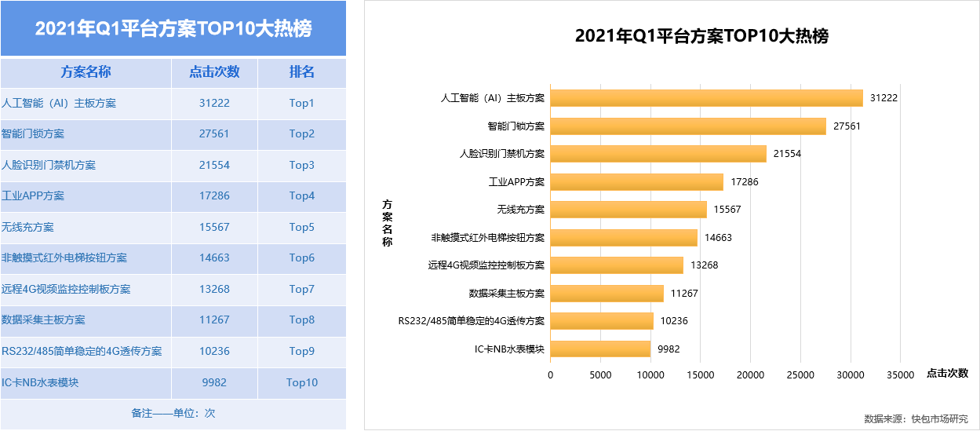Click the 非触摸式红外电梯按钮方案 chart bar
Screen dimensions: 980x431
click(x=624, y=237)
